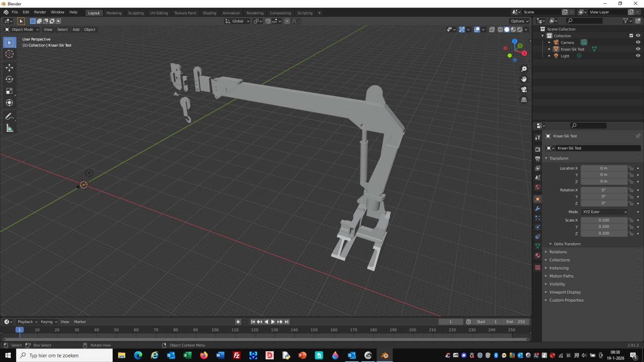The height and width of the screenshot is (362, 644).
Task: Switch to the Sculpting workspace tab
Action: click(136, 13)
